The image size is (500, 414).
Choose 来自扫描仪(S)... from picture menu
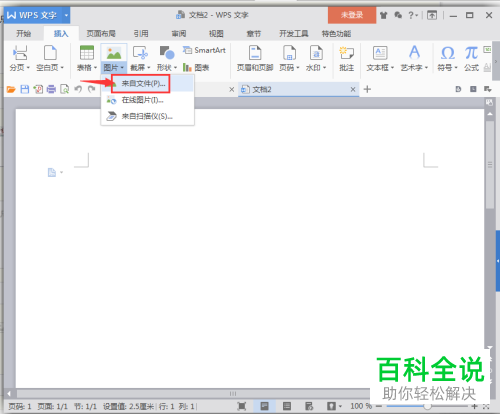coord(147,116)
